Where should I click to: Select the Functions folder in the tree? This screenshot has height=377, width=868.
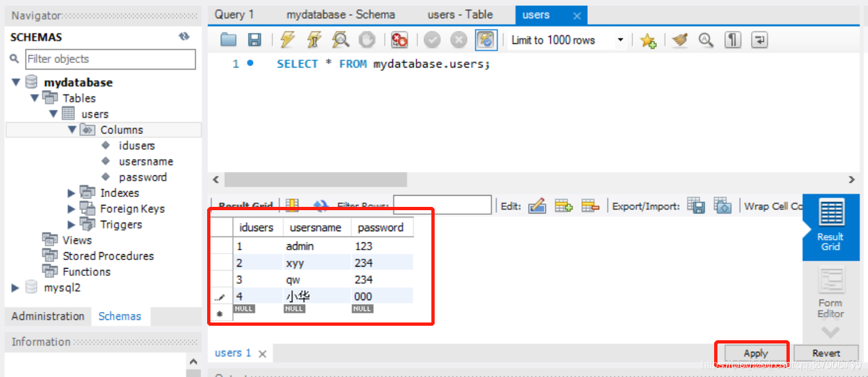point(86,271)
